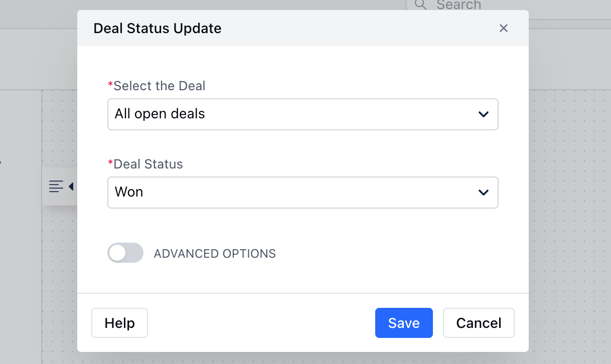Select the All open deals text
This screenshot has height=364, width=611.
160,114
